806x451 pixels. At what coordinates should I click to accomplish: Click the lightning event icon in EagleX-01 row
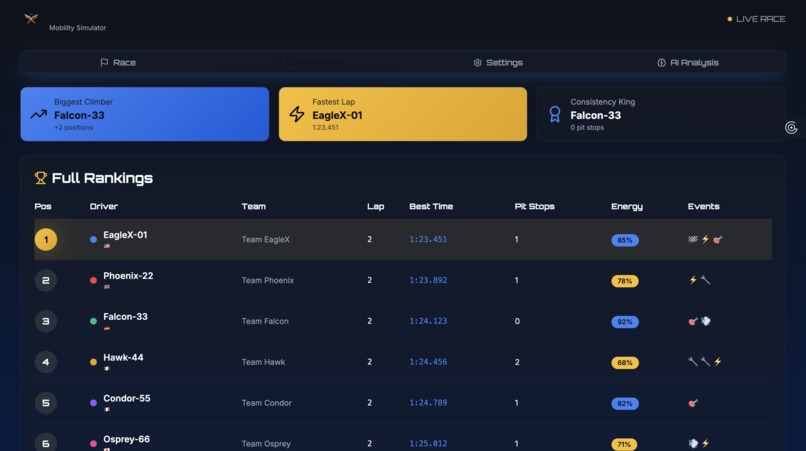click(705, 239)
